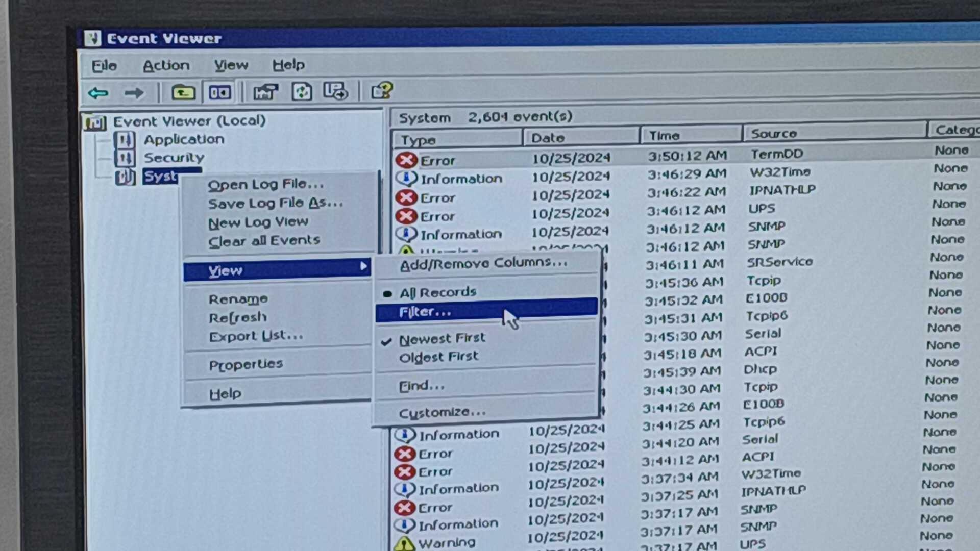Open the Action menu

click(x=166, y=65)
